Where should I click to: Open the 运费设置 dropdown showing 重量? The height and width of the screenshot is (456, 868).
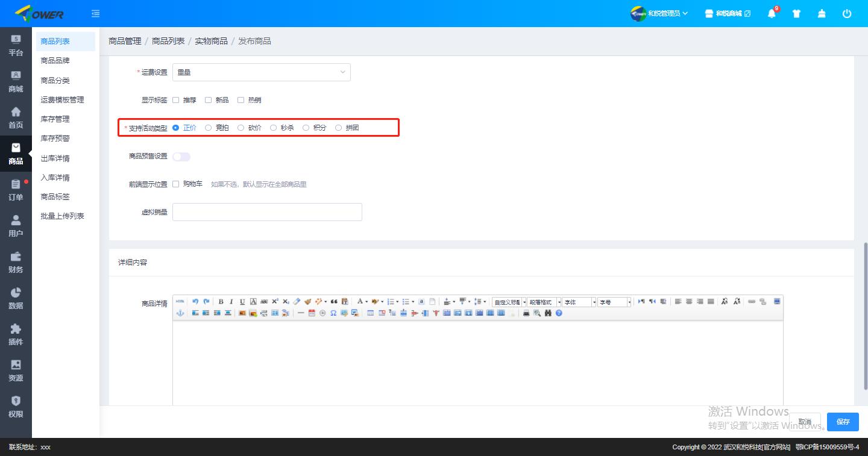[x=262, y=72]
